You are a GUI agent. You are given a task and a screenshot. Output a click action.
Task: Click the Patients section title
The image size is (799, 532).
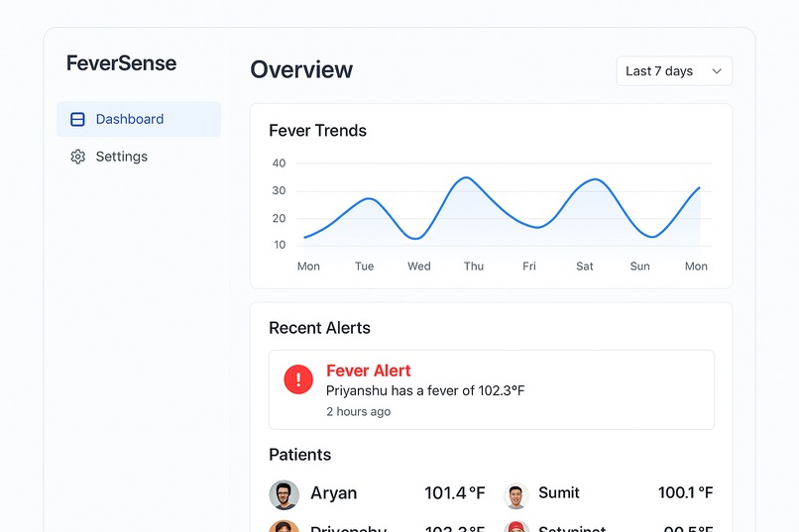click(x=299, y=455)
